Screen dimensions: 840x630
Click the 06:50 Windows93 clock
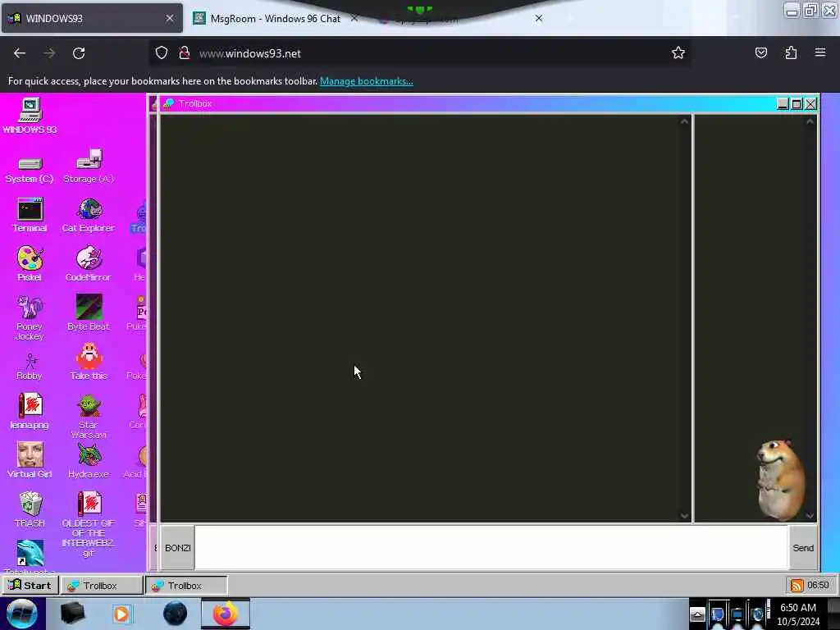[x=818, y=585]
